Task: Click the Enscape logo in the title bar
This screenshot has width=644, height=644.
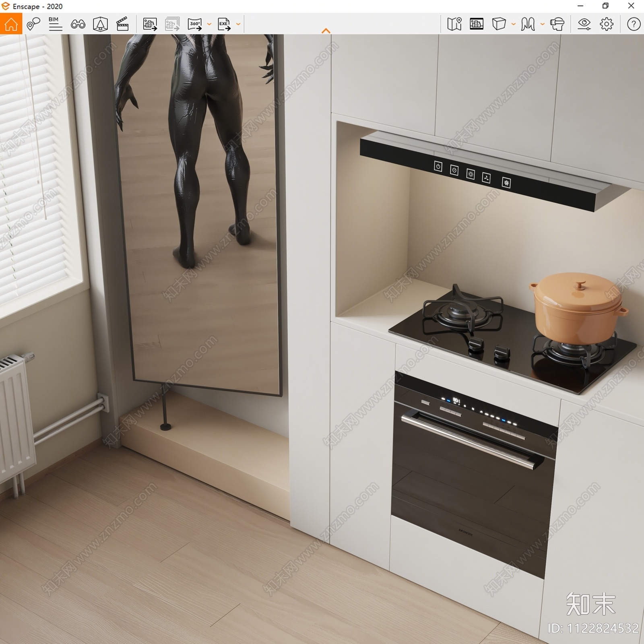Action: click(6, 6)
